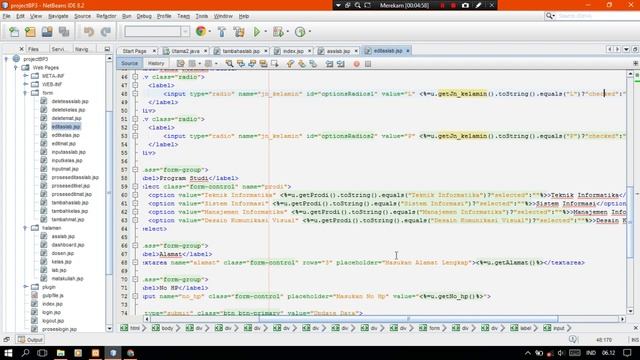Click the Build Project hammer icon
This screenshot has height=360, width=640.
coord(222,32)
